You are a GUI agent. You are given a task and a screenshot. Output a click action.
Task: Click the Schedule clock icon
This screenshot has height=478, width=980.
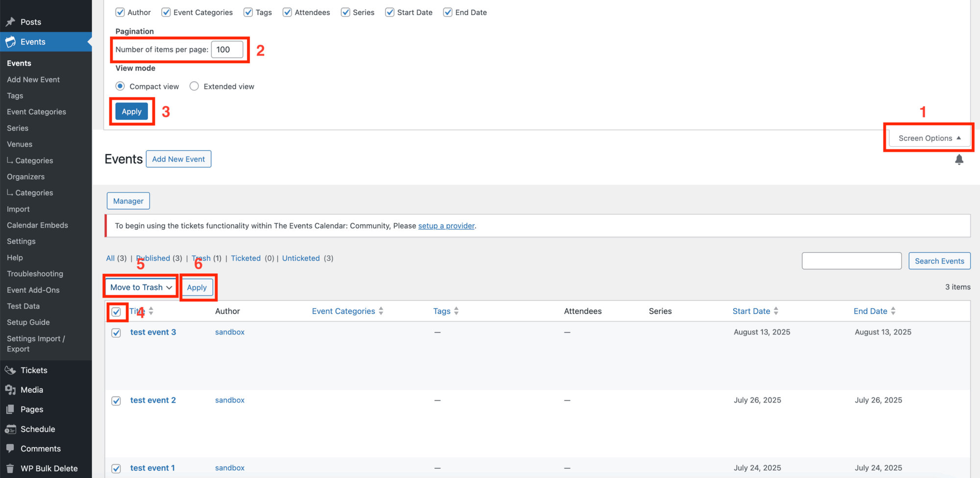click(11, 429)
